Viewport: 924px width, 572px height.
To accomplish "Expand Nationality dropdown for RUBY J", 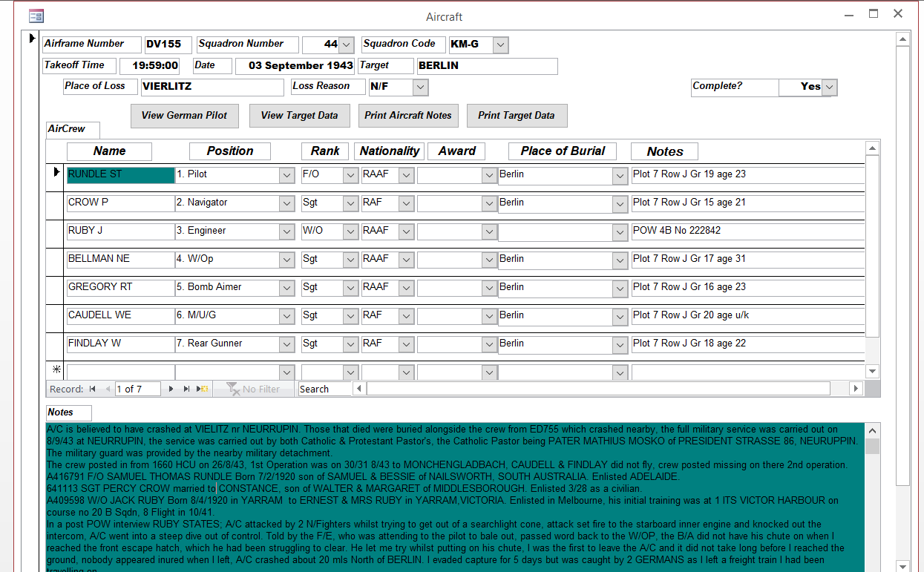I will [406, 231].
